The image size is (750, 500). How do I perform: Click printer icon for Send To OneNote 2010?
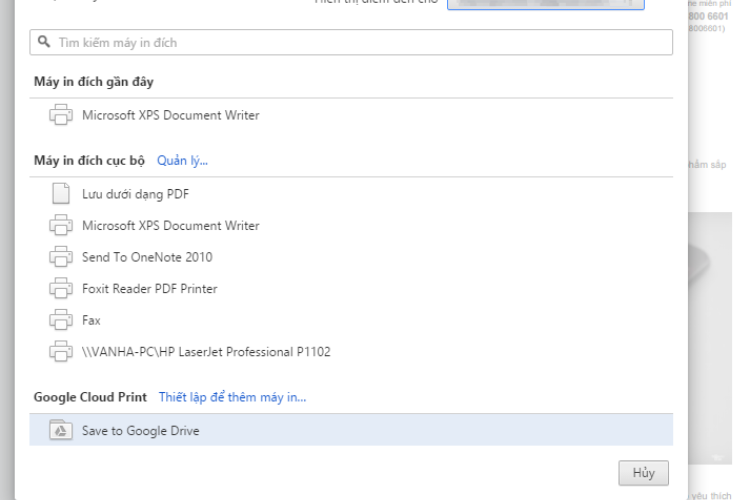pyautogui.click(x=61, y=257)
